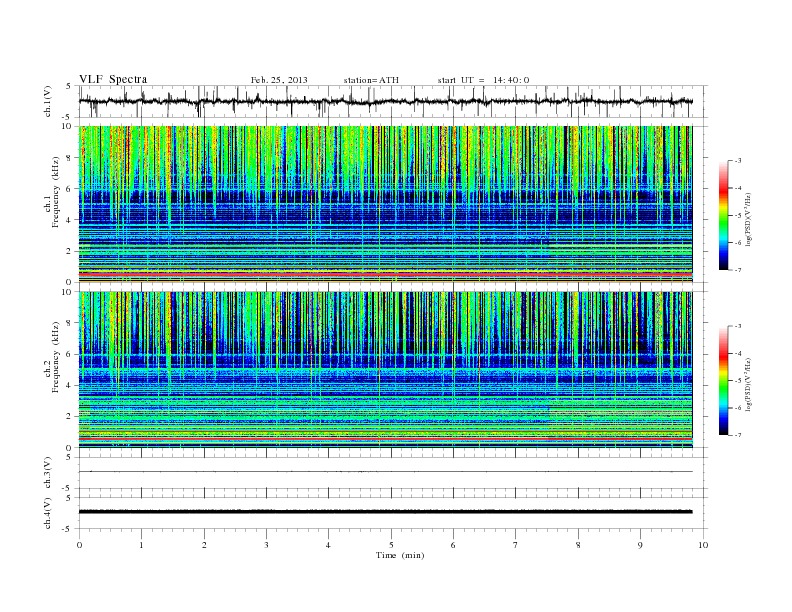Viewport: 792px width, 612px height.
Task: Click the ch.2 "Frequency (kHz)" axis label
Action: coord(56,357)
